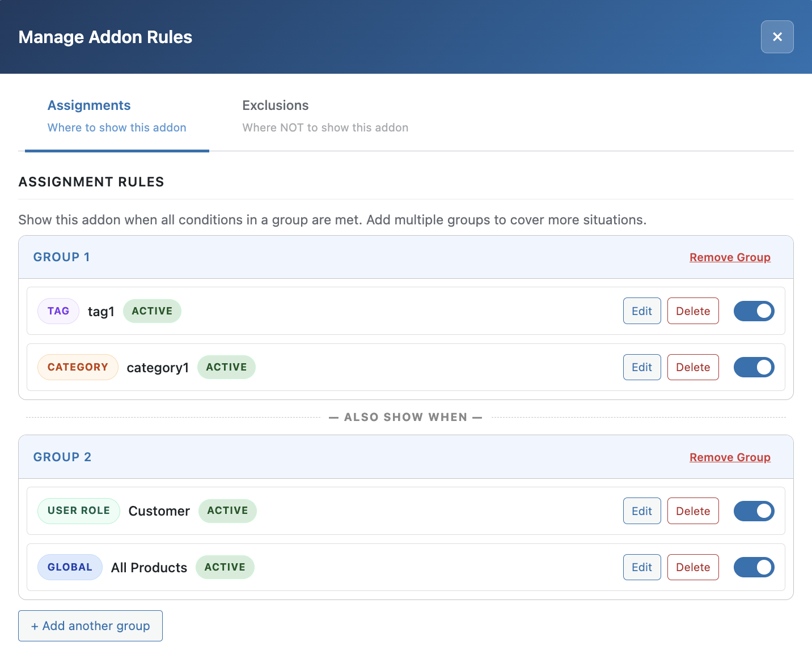Click the ACTIVE status next to category1

coord(226,367)
